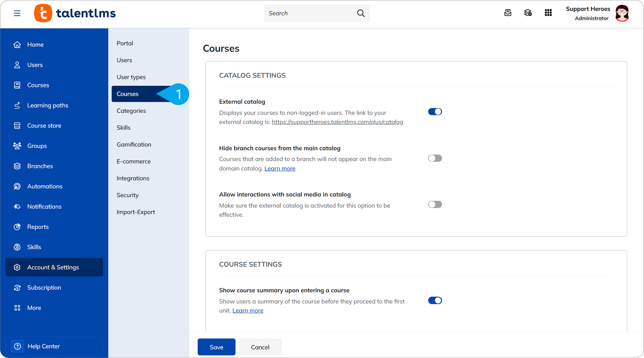Click the Subscription icon

click(17, 288)
